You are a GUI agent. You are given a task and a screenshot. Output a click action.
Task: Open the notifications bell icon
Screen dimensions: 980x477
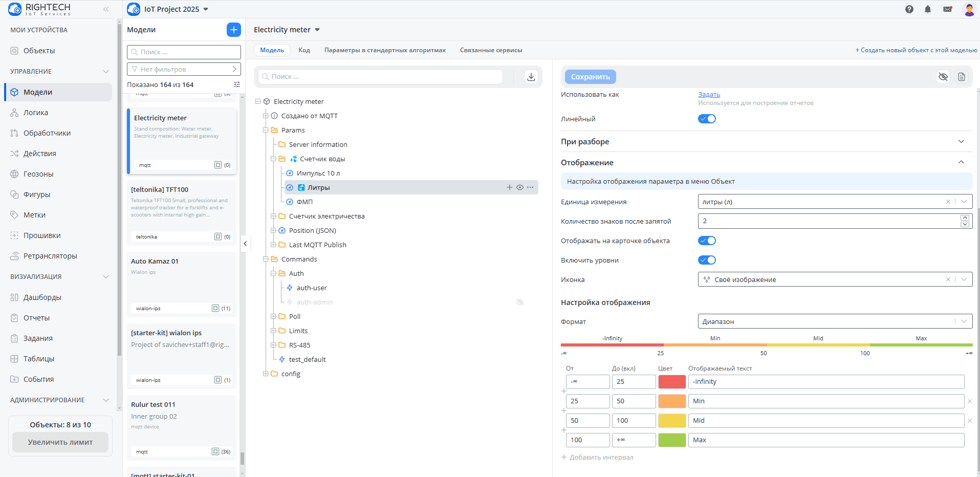927,9
